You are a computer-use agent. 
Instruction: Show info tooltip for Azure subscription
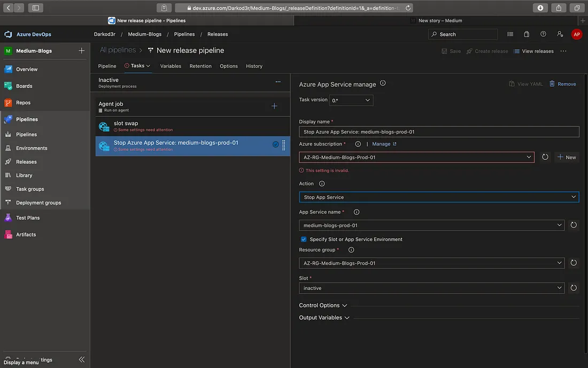[x=358, y=144]
